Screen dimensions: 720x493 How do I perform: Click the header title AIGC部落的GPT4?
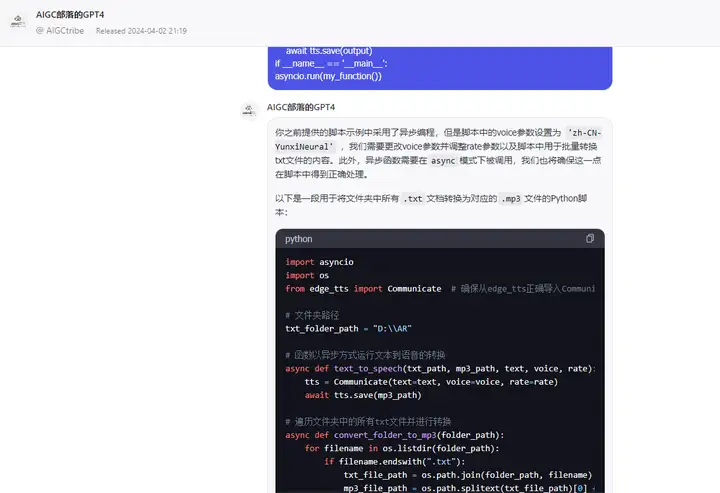(70, 15)
